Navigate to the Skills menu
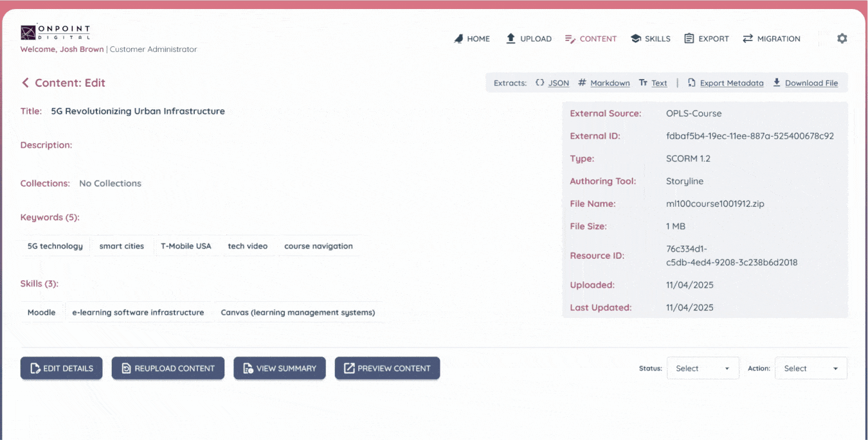 650,39
